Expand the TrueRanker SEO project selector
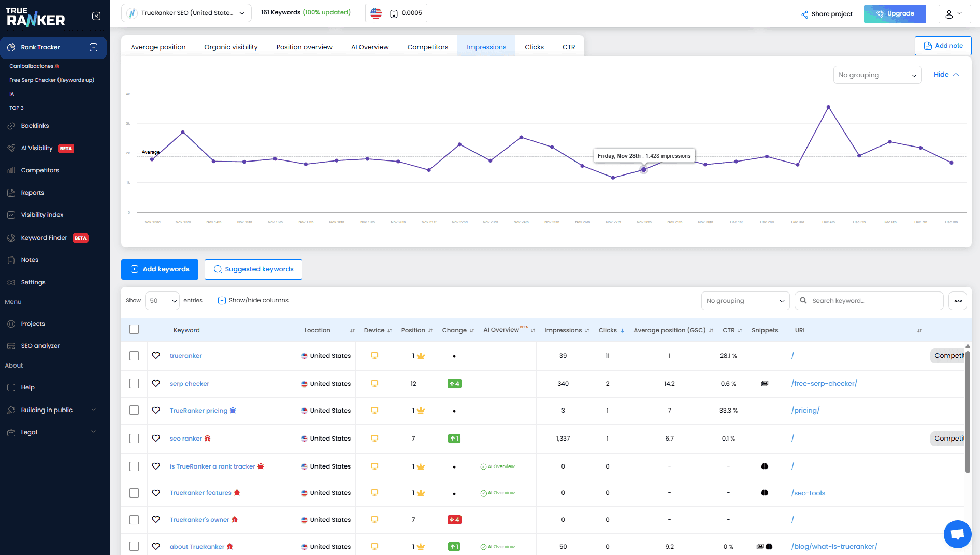980x555 pixels. [186, 13]
